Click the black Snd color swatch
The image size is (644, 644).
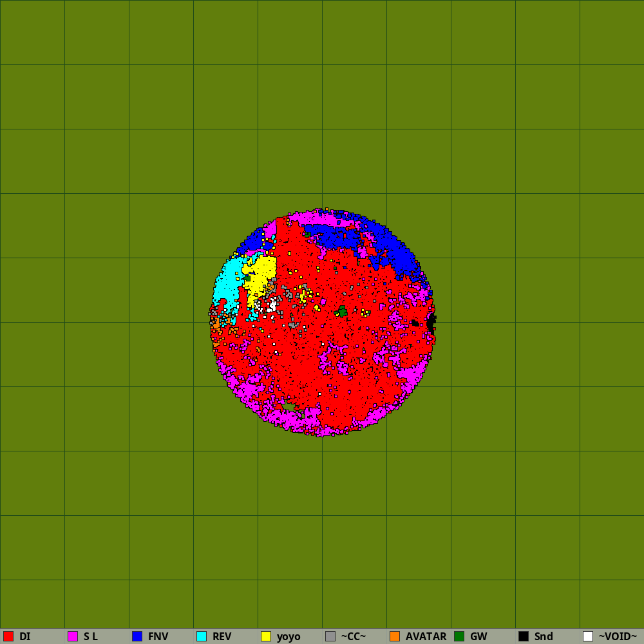pos(524,636)
